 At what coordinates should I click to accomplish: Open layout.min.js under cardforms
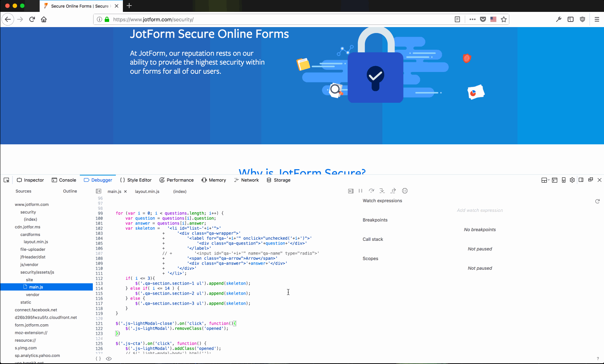36,242
